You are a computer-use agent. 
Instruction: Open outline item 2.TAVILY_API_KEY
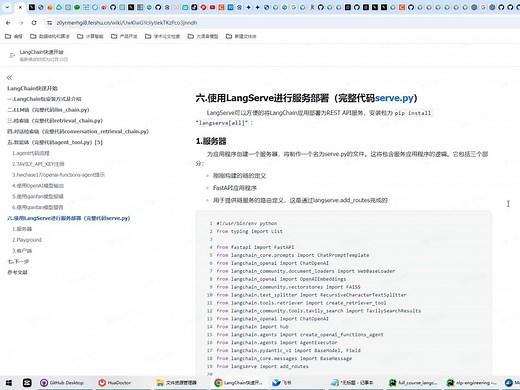click(x=38, y=164)
